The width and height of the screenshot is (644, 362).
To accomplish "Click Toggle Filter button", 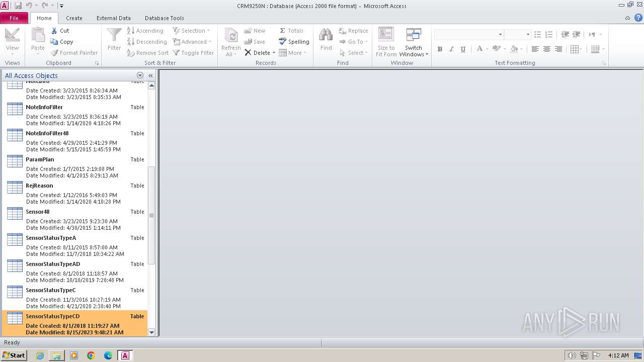I will (x=193, y=53).
